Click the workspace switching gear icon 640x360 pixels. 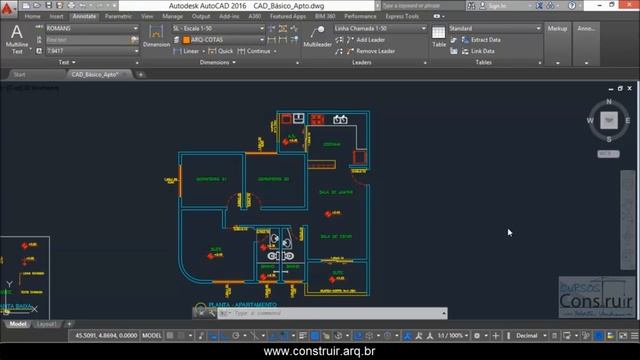coord(476,336)
